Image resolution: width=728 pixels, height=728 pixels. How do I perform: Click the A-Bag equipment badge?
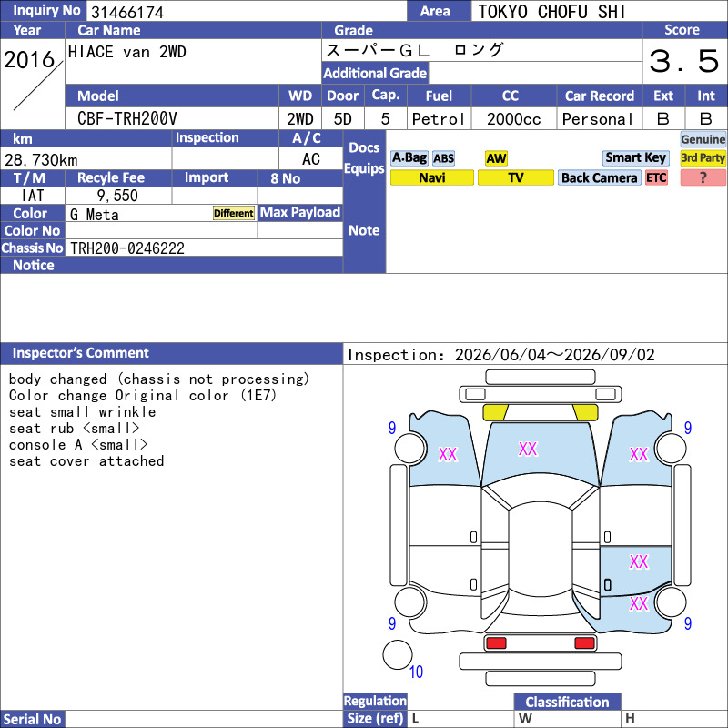pos(409,158)
